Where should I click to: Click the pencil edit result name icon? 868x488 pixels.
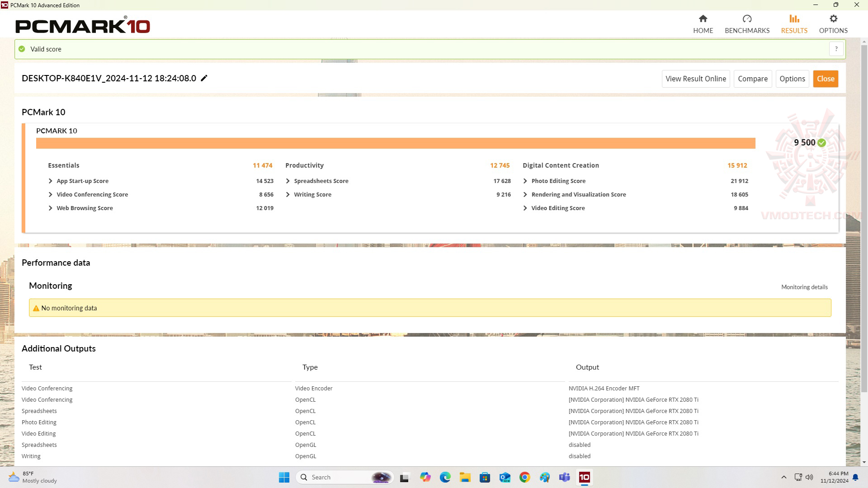point(204,78)
